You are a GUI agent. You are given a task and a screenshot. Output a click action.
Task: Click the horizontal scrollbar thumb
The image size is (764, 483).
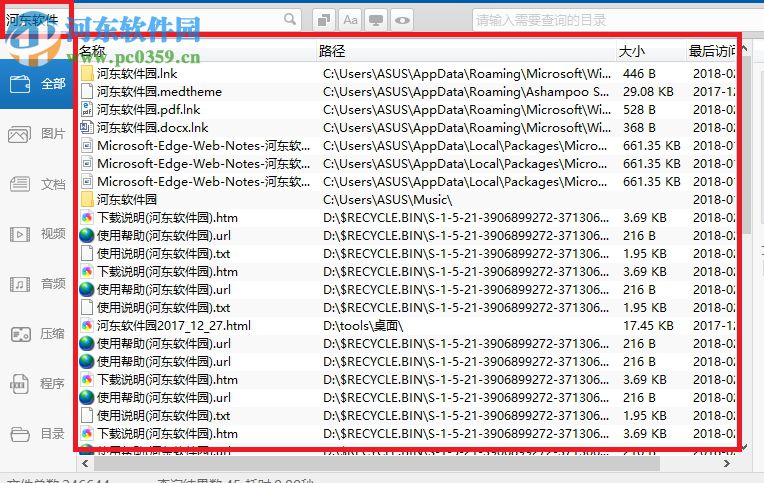click(377, 464)
